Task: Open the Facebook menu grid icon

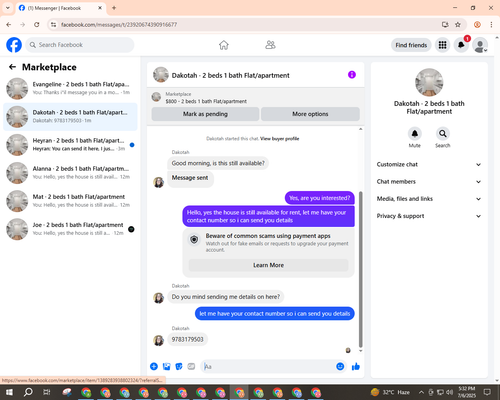Action: [442, 45]
